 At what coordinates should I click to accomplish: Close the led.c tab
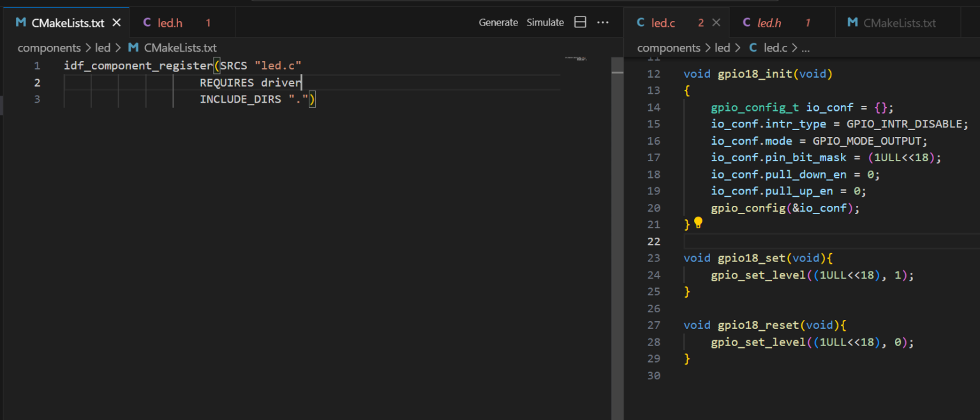click(x=716, y=23)
